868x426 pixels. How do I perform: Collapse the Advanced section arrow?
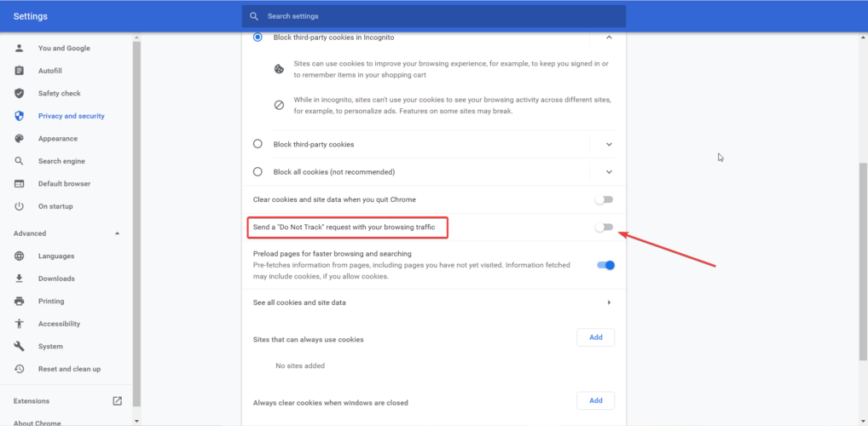117,233
